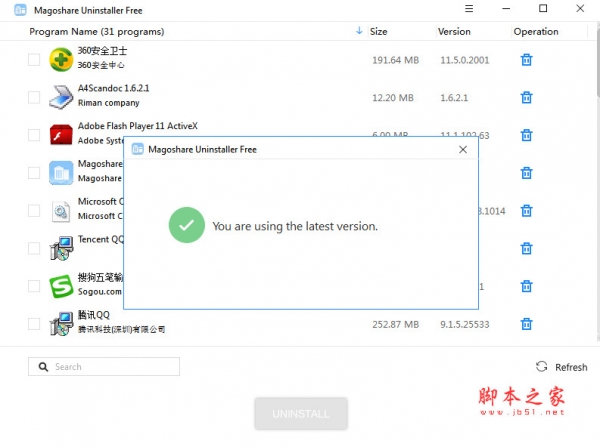Image resolution: width=600 pixels, height=447 pixels.
Task: Click the green checkmark icon in dialog
Action: point(187,225)
